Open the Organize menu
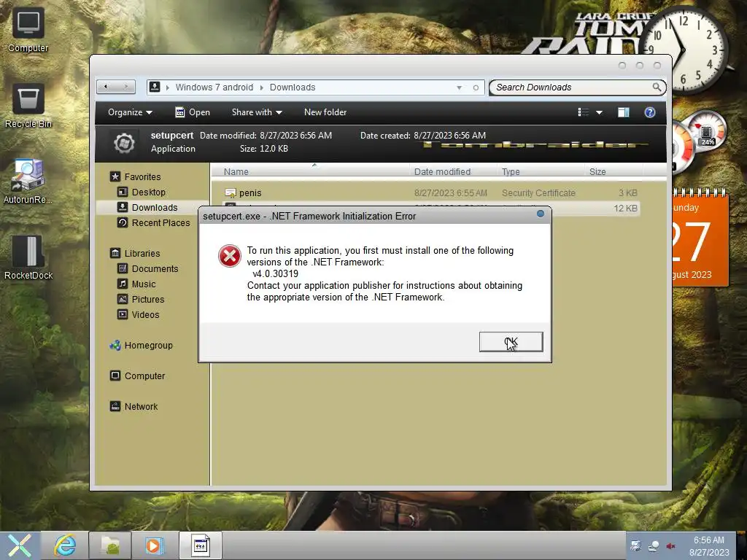 point(130,112)
